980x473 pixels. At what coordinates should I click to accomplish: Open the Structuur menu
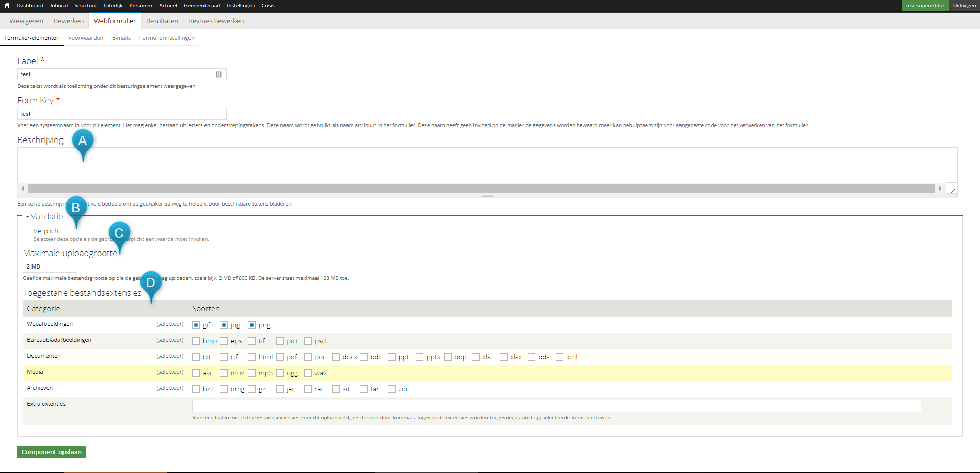click(x=86, y=6)
